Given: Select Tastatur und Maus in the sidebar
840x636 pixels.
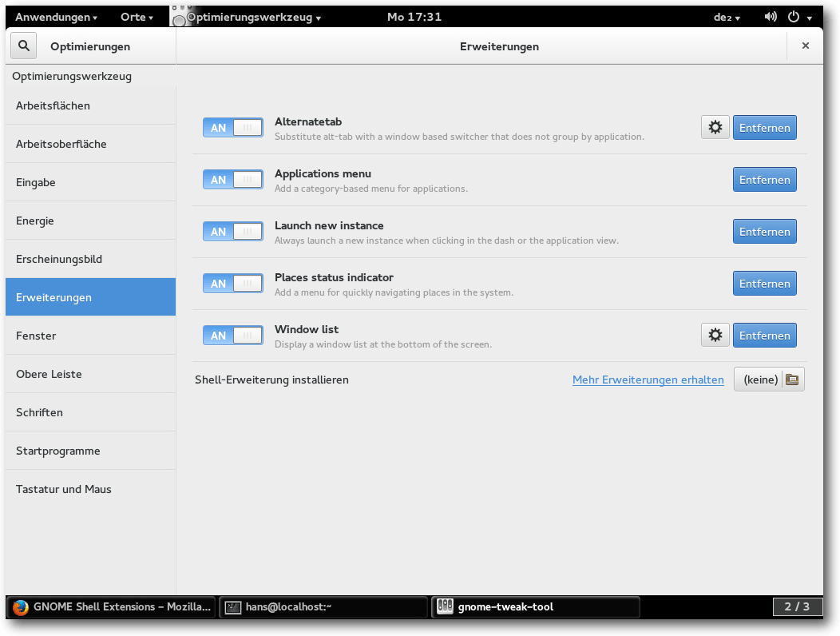Looking at the screenshot, I should click(90, 489).
